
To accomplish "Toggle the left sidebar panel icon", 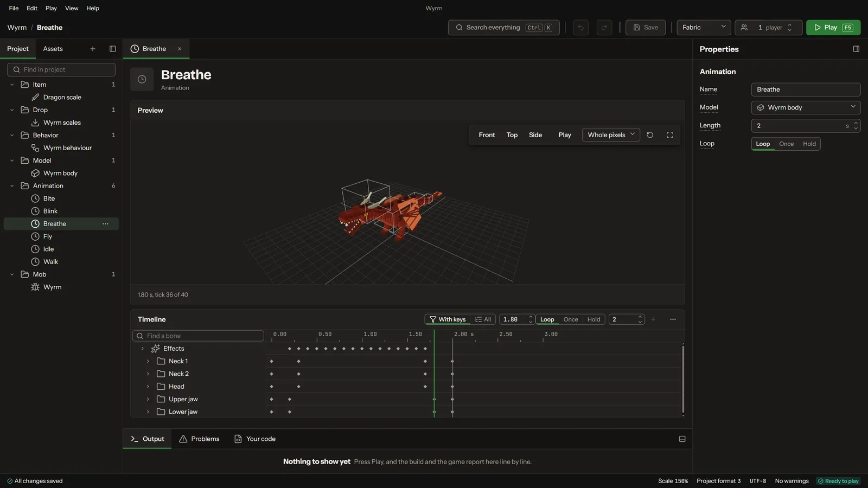I will (113, 49).
